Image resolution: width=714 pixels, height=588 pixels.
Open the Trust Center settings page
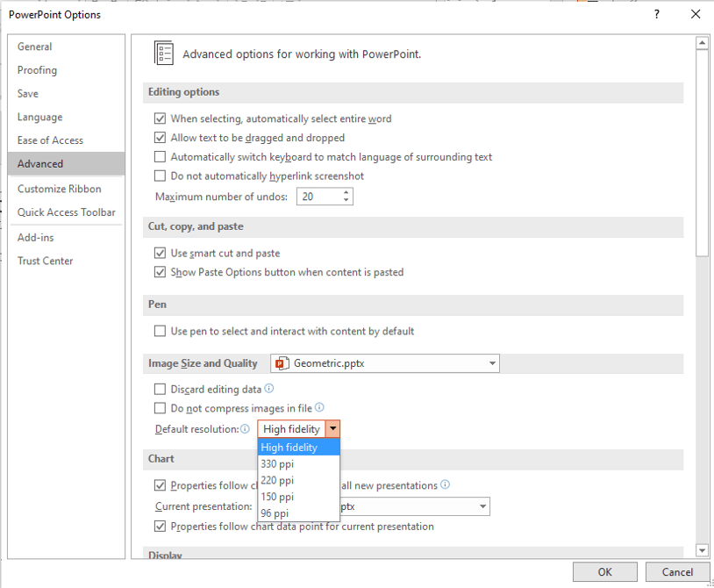pos(45,261)
